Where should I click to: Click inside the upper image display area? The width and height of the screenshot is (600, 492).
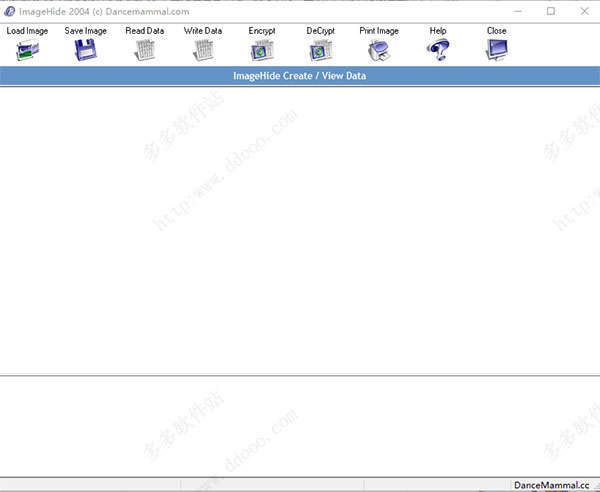(300, 230)
